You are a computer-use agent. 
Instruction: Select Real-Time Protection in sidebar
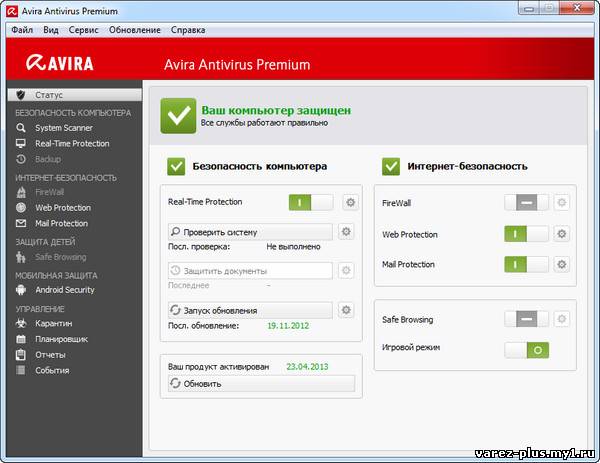pyautogui.click(x=72, y=143)
